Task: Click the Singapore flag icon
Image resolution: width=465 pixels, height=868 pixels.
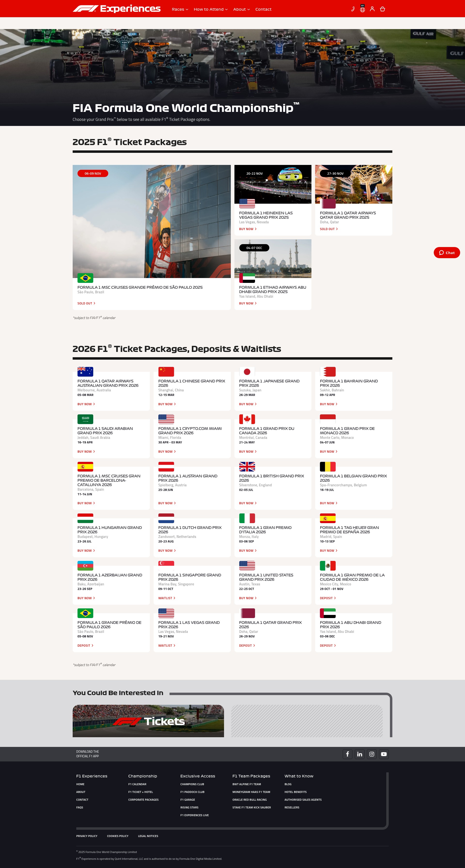Action: [x=166, y=566]
